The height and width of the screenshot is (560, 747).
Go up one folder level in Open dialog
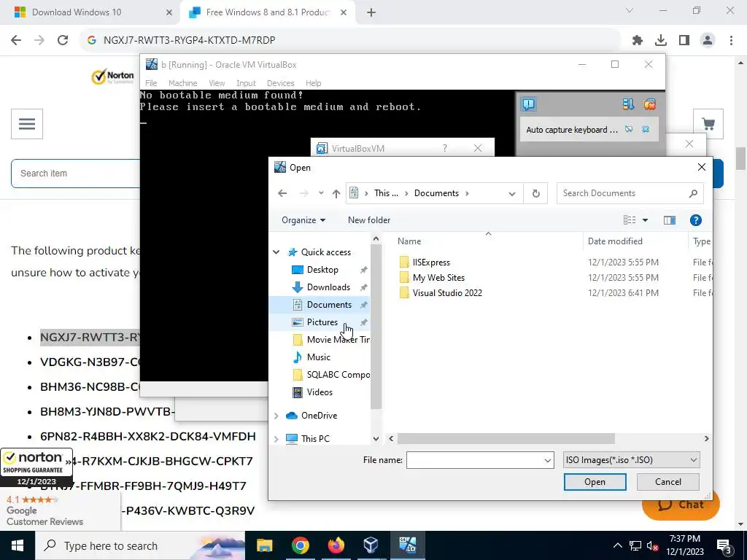coord(336,193)
